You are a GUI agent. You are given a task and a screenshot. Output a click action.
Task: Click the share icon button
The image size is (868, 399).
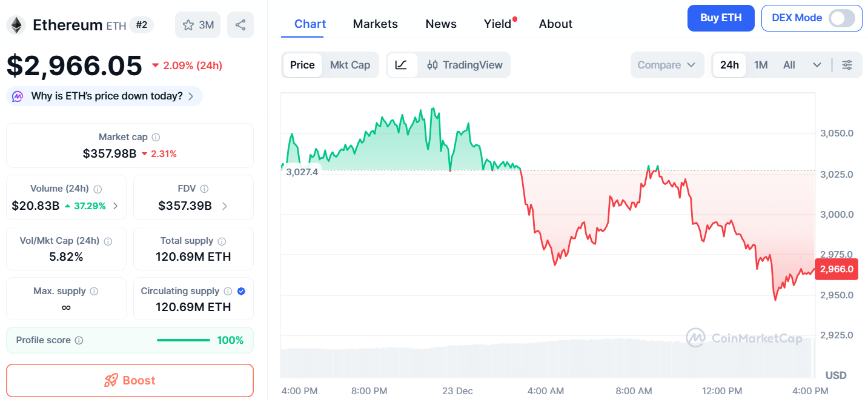tap(240, 25)
